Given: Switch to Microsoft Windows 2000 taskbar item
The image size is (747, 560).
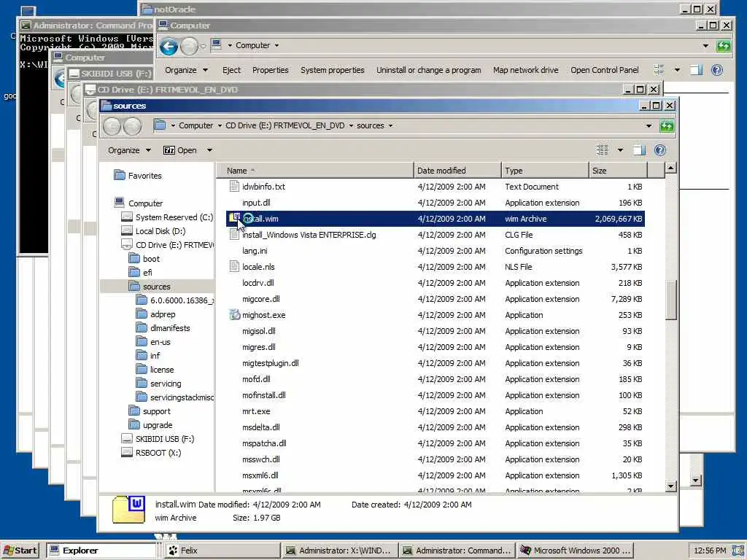Looking at the screenshot, I should click(x=576, y=551).
